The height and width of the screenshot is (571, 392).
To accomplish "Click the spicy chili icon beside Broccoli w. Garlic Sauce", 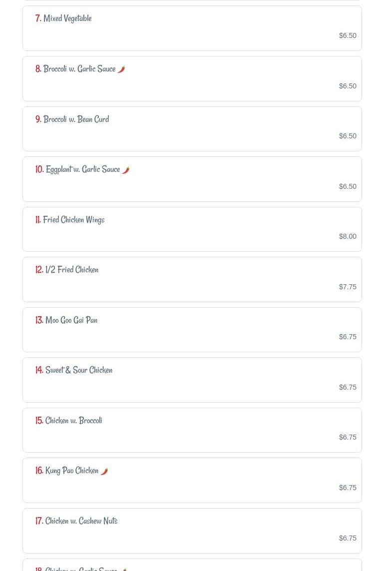I will click(121, 69).
